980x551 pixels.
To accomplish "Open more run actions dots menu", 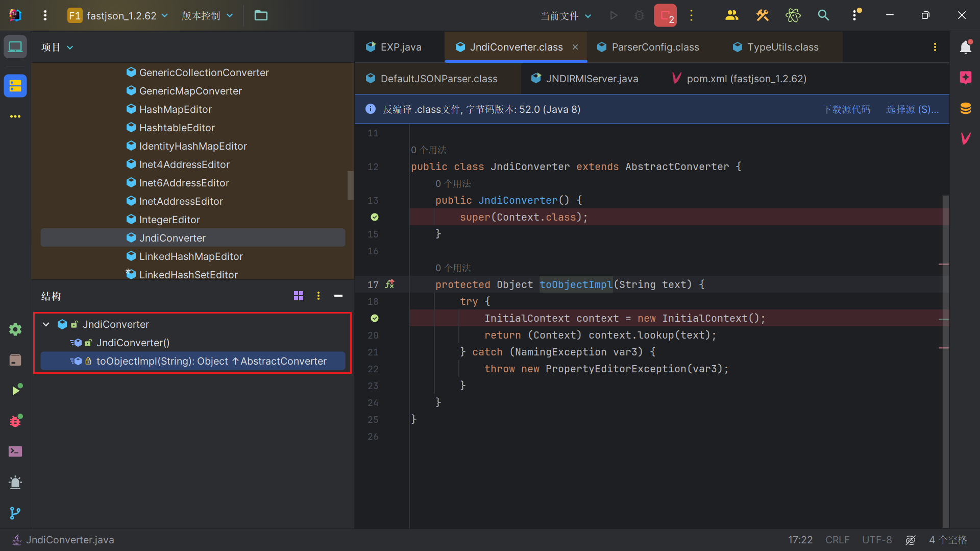I will (692, 15).
